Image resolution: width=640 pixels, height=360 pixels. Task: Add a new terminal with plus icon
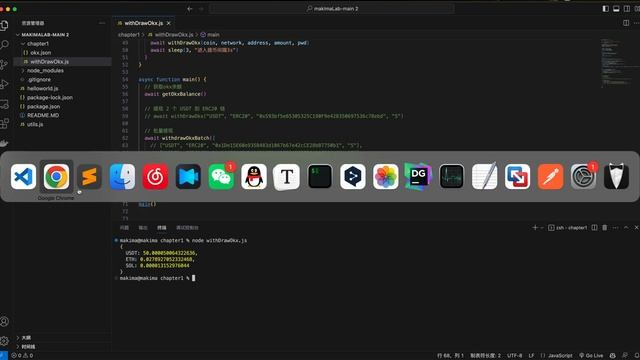click(535, 227)
